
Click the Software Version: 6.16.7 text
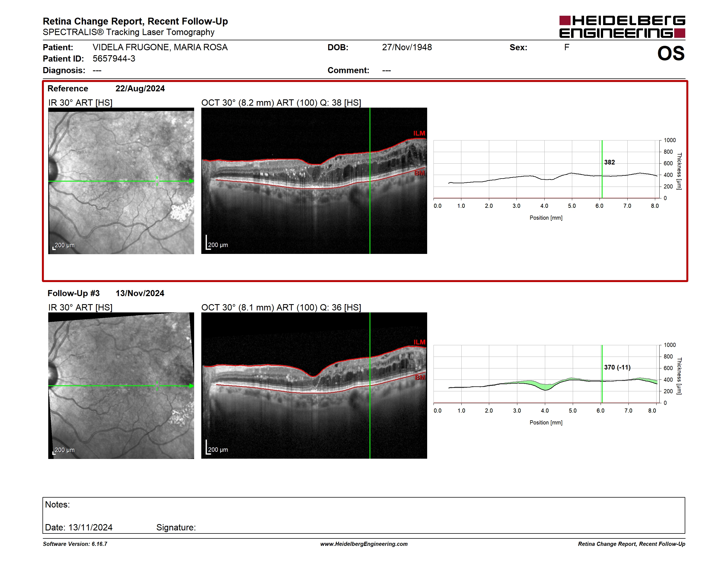[x=75, y=544]
